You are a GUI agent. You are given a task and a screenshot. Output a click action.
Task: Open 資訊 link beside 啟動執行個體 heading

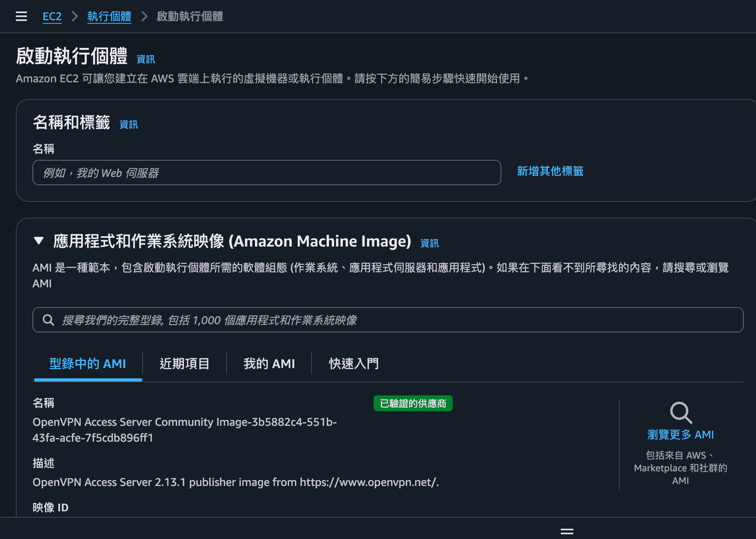point(146,59)
